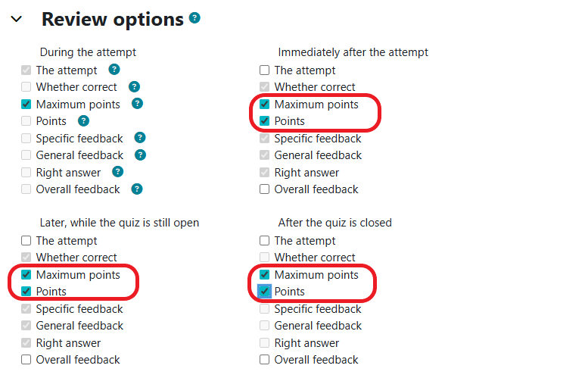The height and width of the screenshot is (378, 588).
Task: Open General feedback help icon
Action: (x=140, y=155)
